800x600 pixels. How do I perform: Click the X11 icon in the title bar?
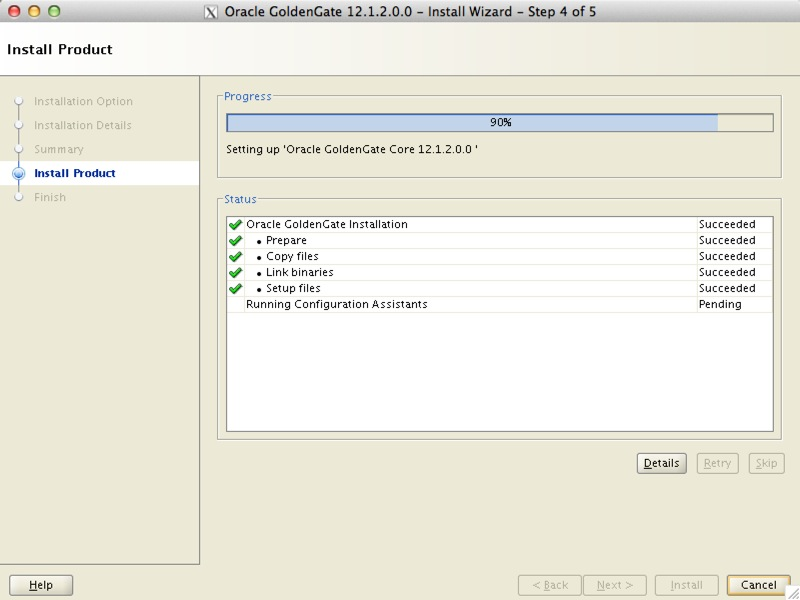[x=211, y=12]
